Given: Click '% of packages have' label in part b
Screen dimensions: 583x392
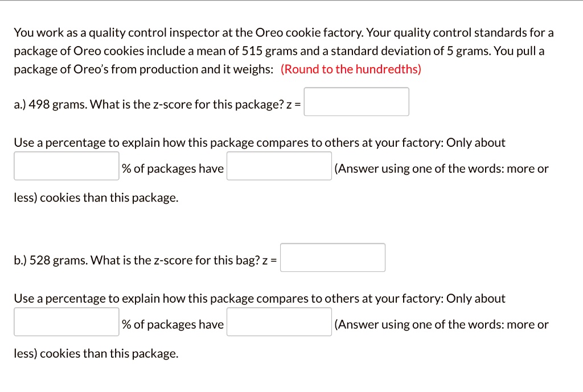Looking at the screenshot, I should pyautogui.click(x=173, y=325).
